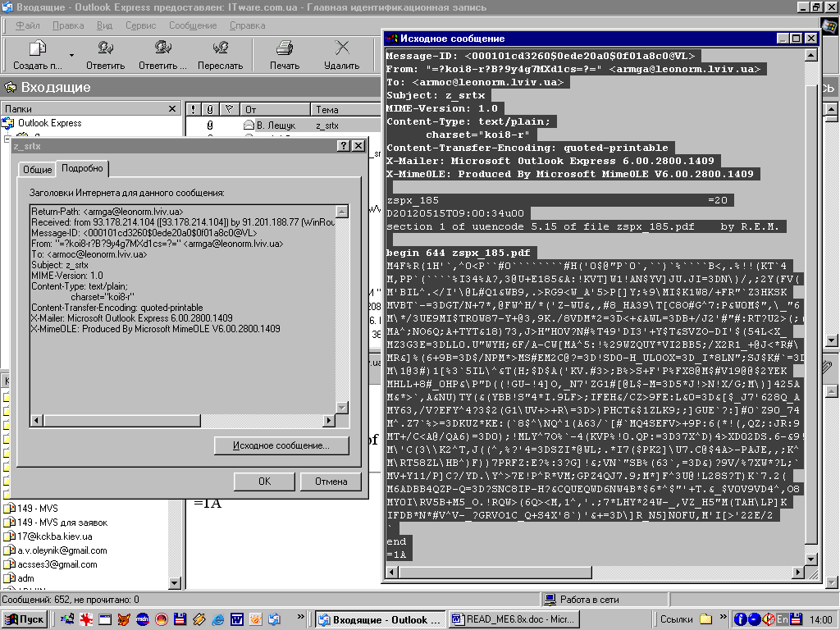This screenshot has width=840, height=630.
Task: Open the 149 - MVS folder
Action: click(x=38, y=509)
